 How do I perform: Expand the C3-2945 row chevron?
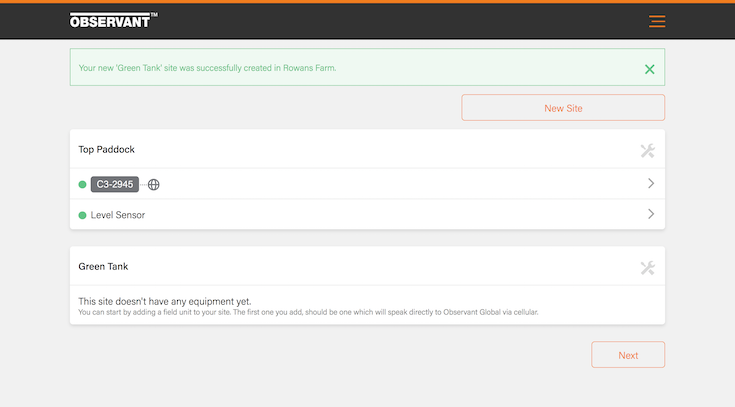click(x=650, y=184)
